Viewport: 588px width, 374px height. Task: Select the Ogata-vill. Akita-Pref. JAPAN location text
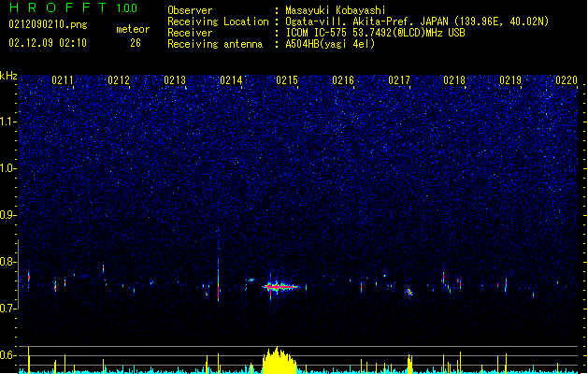[x=417, y=22]
